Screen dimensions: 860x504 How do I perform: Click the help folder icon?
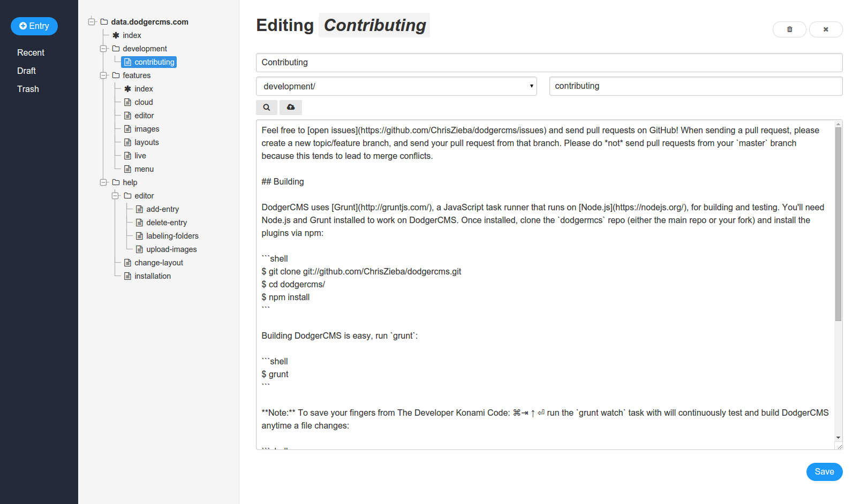[x=116, y=182]
